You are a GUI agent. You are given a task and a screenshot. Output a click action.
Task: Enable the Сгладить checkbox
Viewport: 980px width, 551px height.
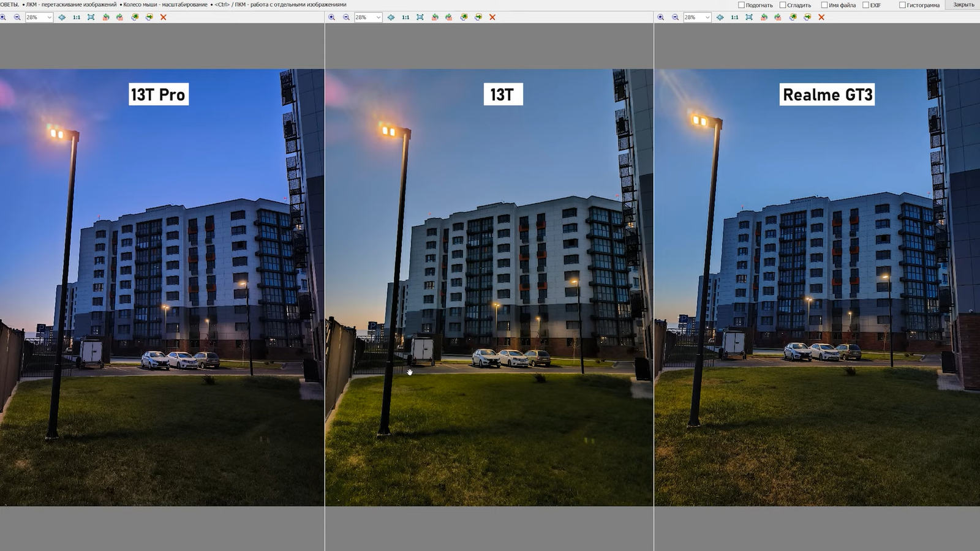(783, 5)
